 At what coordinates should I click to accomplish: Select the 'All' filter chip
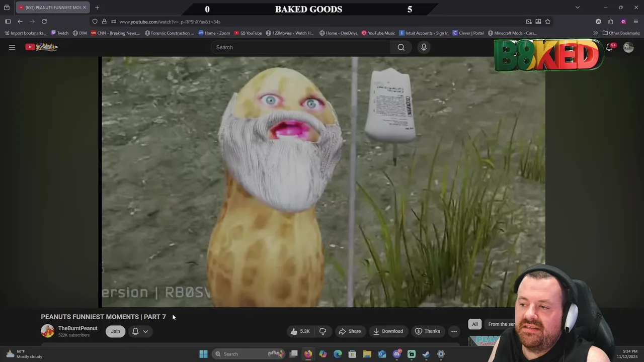[x=474, y=324]
